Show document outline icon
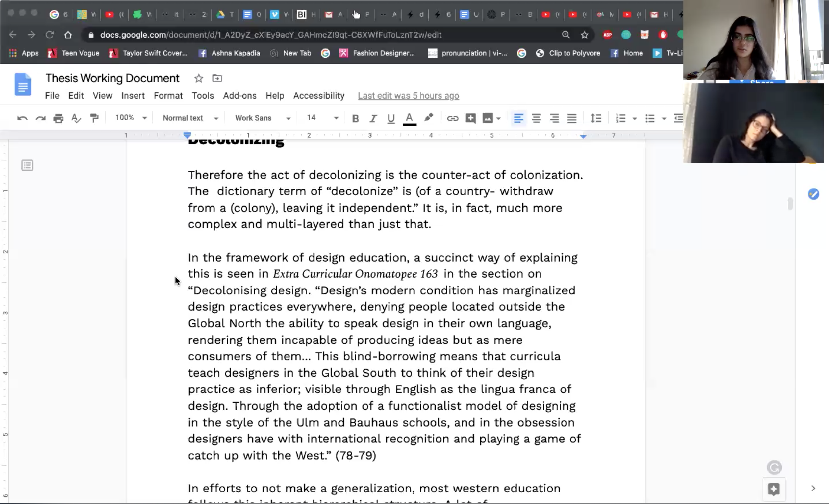 (27, 165)
